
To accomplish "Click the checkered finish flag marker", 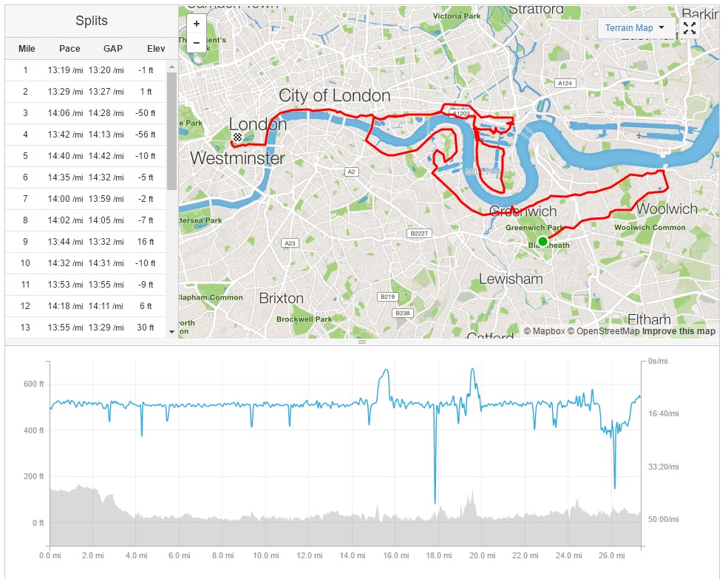I will click(238, 137).
